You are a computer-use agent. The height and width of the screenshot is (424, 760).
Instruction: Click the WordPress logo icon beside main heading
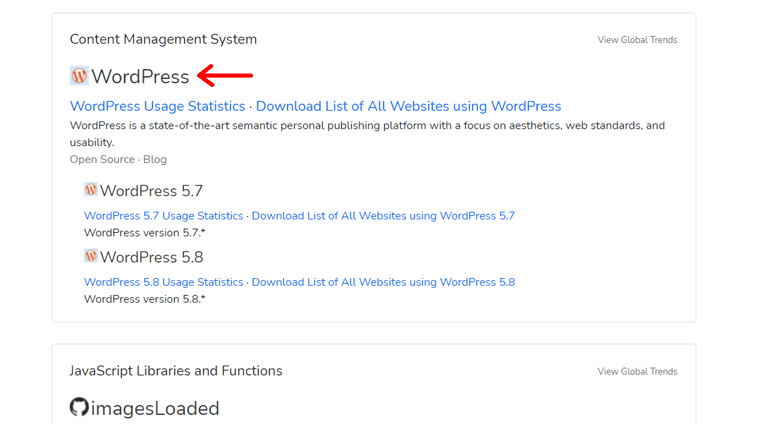79,76
